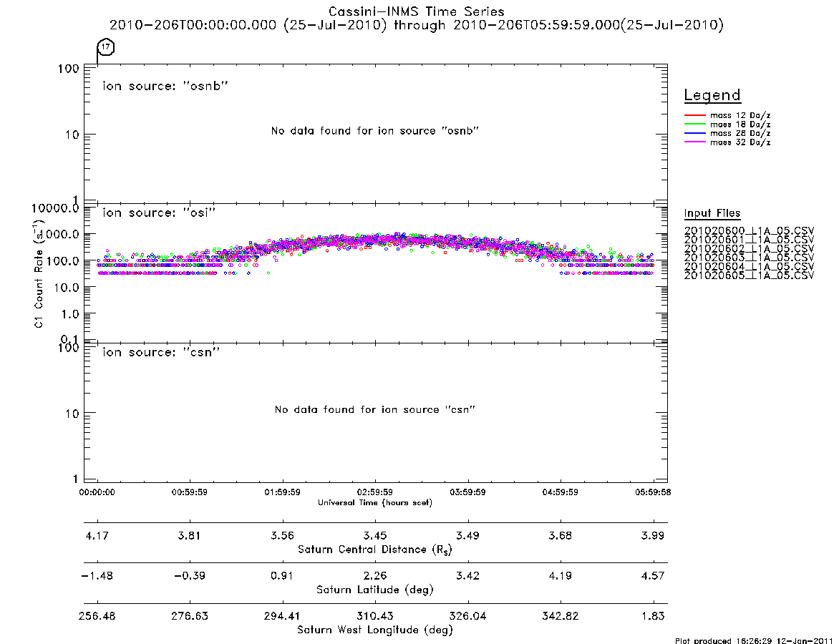
Task: Click the 342.82 longitude value
Action: coord(560,616)
